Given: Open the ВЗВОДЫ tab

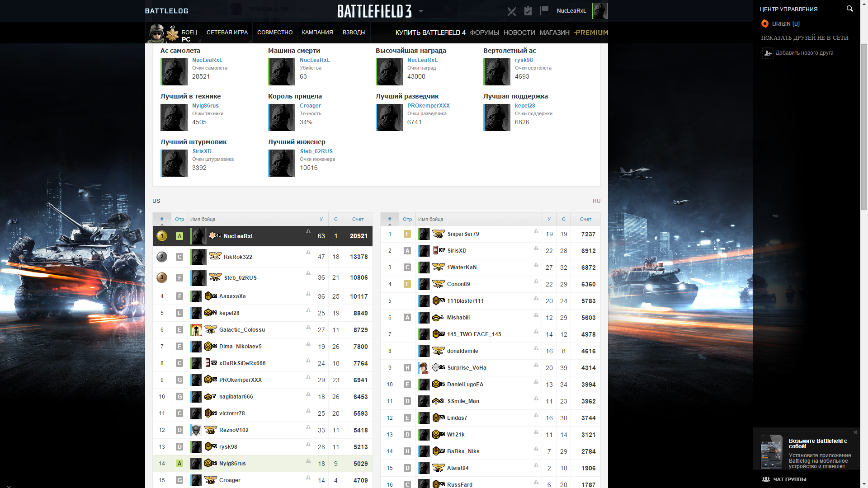Looking at the screenshot, I should click(x=354, y=33).
